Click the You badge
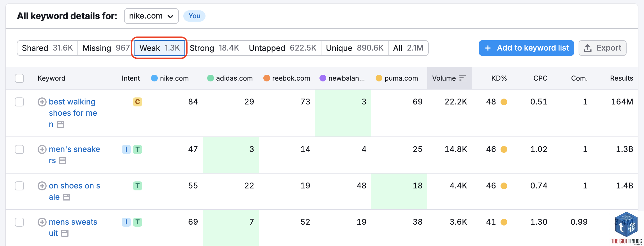Viewport: 644px width, 246px height. (x=194, y=16)
